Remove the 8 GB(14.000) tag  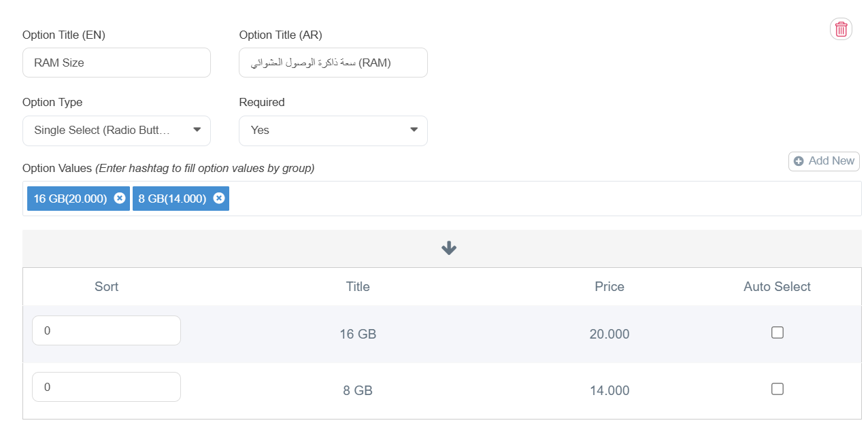[x=219, y=198]
